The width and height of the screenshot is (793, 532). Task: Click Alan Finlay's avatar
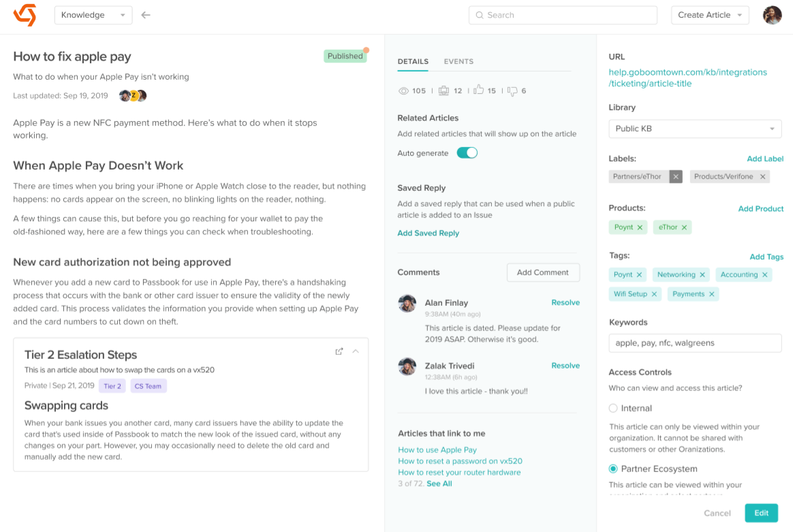pos(407,303)
